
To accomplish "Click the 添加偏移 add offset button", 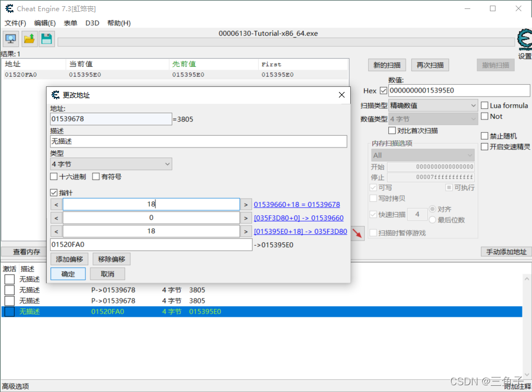I will (x=70, y=259).
